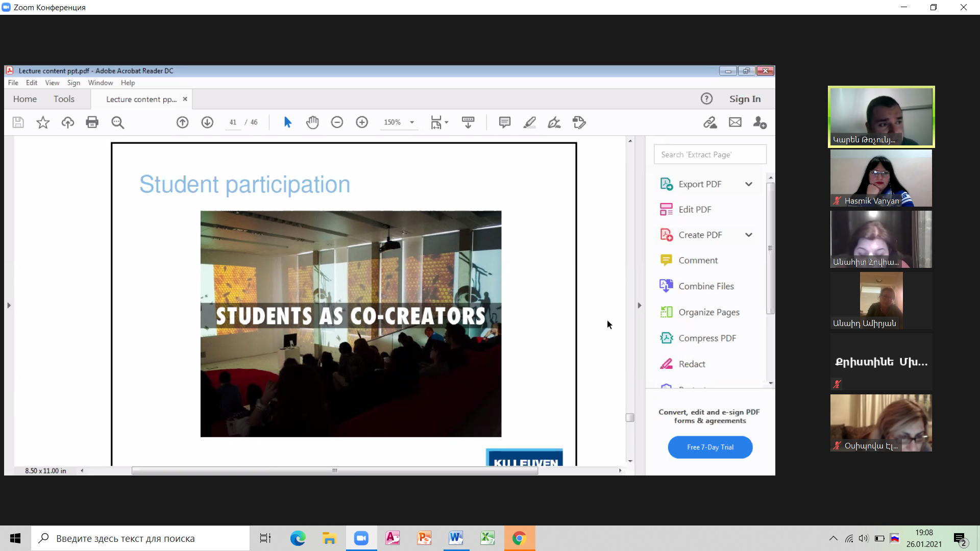The image size is (980, 551).
Task: Select the arrow selection tool
Action: (x=287, y=122)
